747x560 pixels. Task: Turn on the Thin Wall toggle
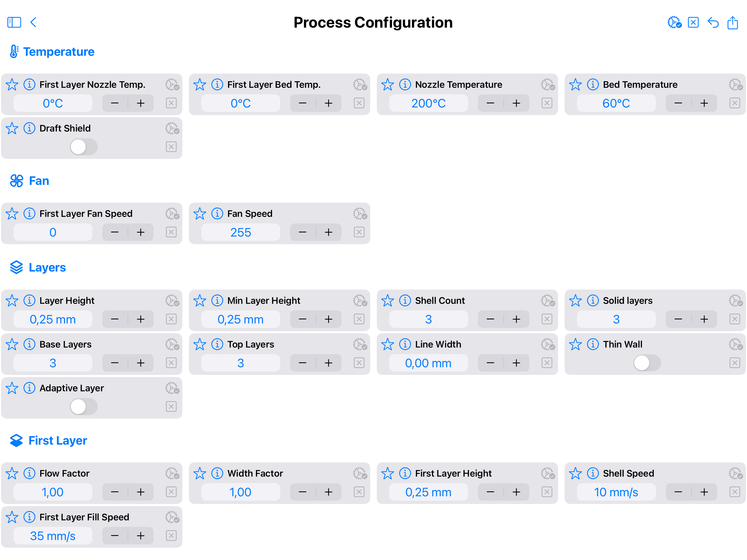(x=647, y=363)
